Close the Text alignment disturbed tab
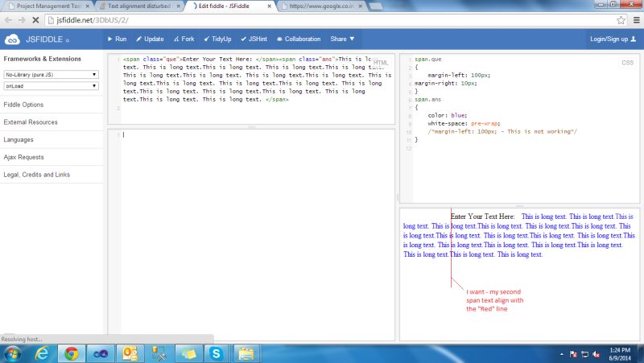The width and height of the screenshot is (644, 363). 178,6
